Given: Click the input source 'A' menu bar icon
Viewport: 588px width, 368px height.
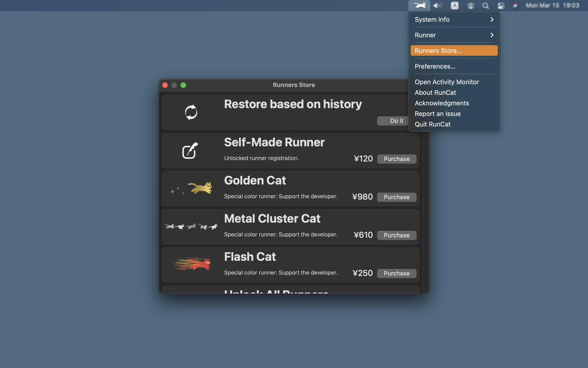Looking at the screenshot, I should (454, 5).
